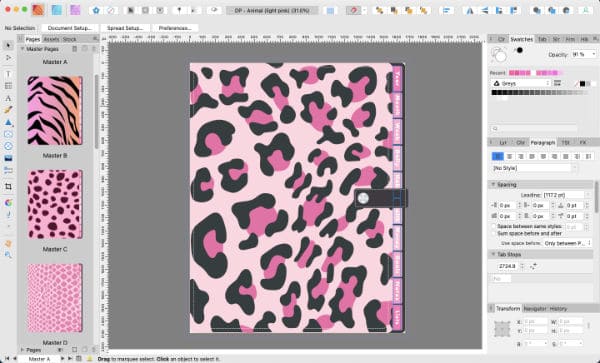This screenshot has width=600, height=363.
Task: Select the Pen tool
Action: pos(8,110)
